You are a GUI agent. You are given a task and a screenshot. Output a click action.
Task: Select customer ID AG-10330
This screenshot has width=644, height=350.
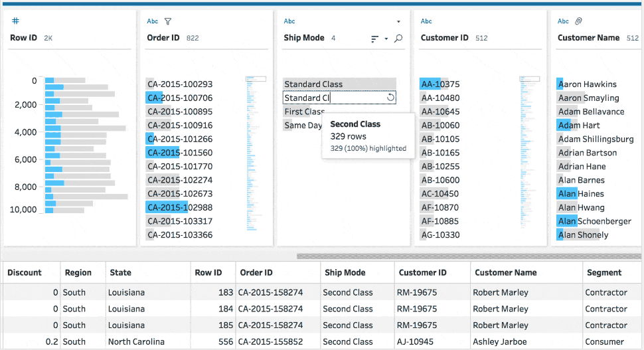point(440,234)
